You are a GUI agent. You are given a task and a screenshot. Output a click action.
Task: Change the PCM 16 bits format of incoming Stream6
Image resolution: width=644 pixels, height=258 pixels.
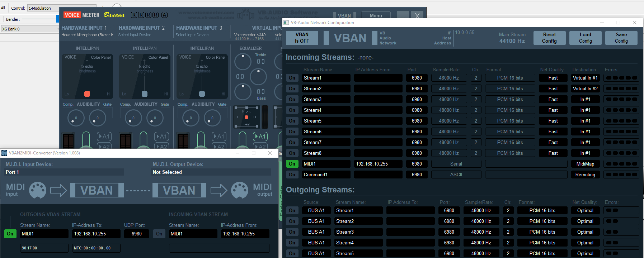pos(510,132)
